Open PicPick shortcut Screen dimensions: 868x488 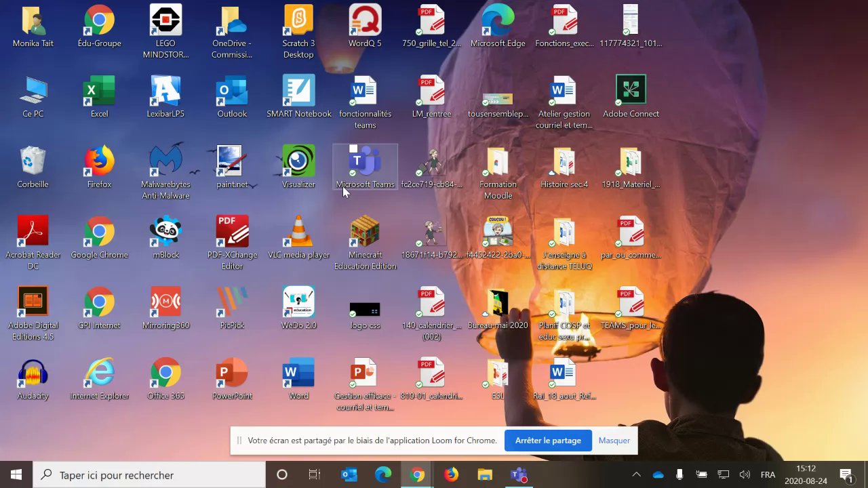point(232,309)
